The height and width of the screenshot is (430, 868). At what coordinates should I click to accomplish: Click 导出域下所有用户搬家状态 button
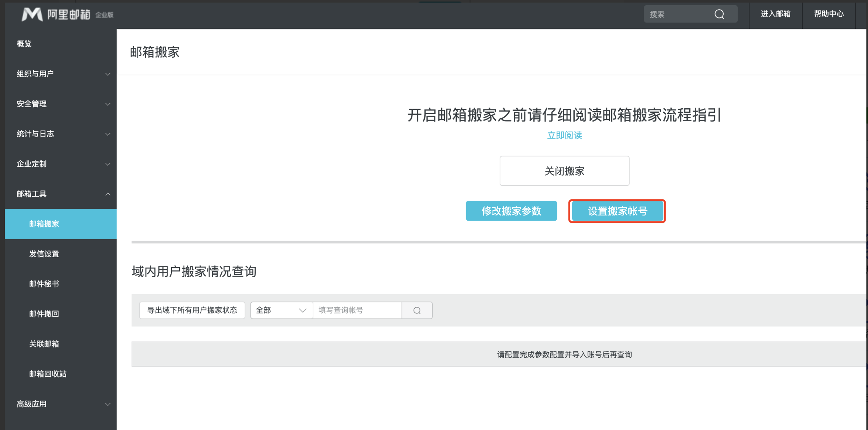(192, 310)
